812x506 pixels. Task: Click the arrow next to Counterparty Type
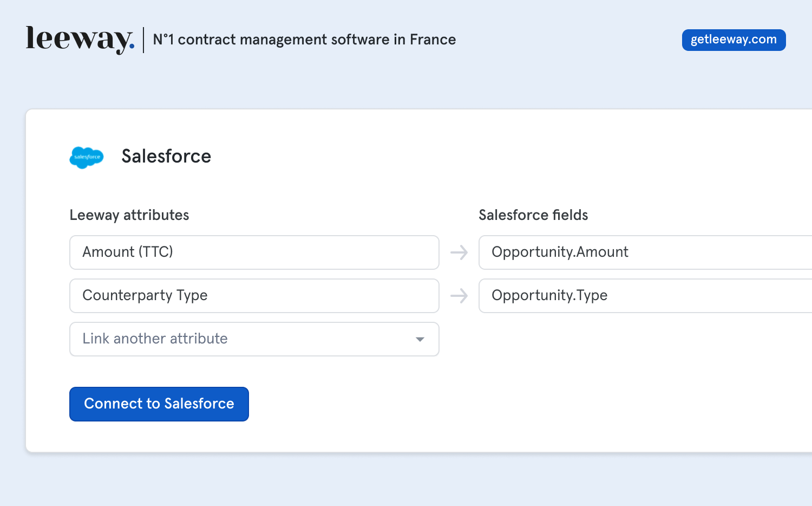(459, 296)
